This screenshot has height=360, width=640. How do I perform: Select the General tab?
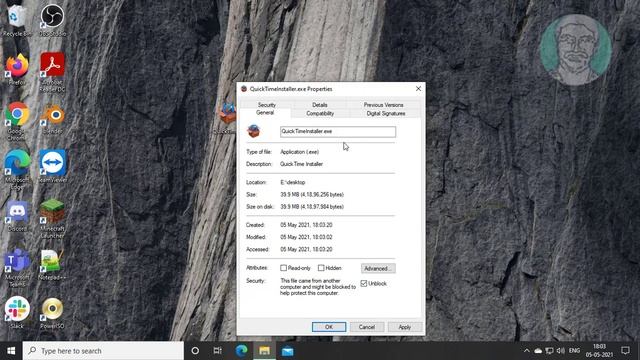tap(265, 113)
